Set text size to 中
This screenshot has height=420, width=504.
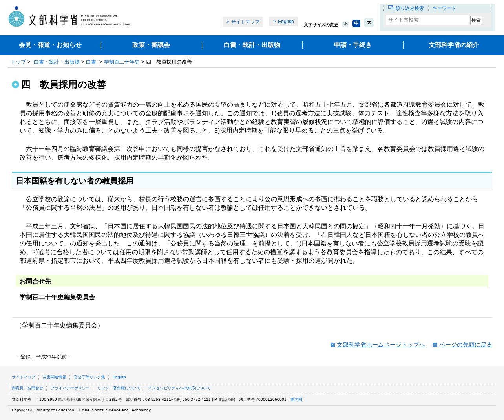click(x=356, y=24)
